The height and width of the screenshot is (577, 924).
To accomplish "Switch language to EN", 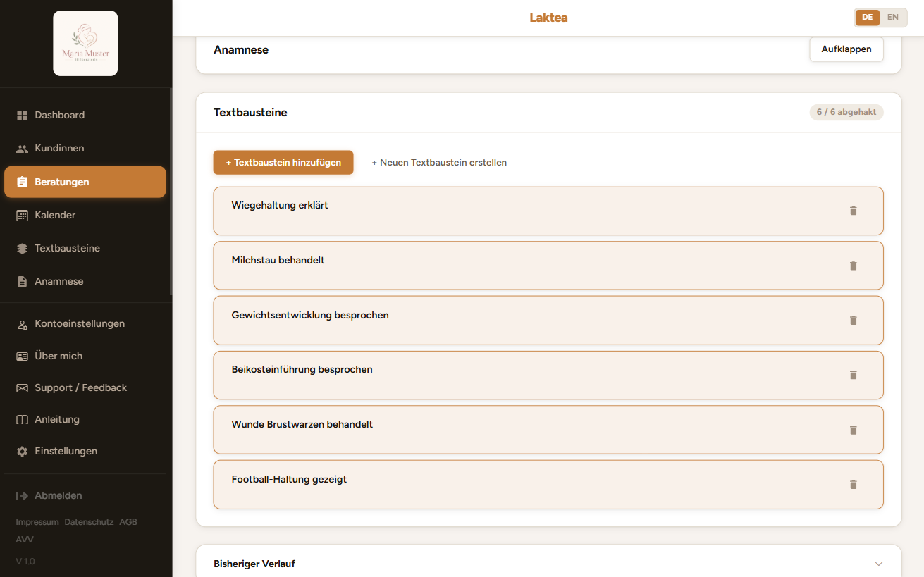I will click(892, 18).
